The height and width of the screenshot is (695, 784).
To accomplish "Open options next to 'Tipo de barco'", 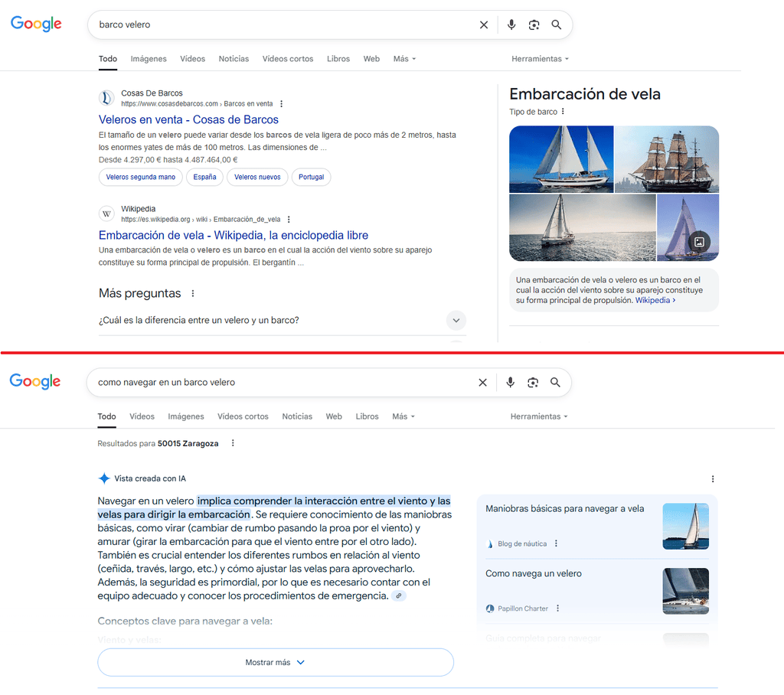I will [x=563, y=112].
